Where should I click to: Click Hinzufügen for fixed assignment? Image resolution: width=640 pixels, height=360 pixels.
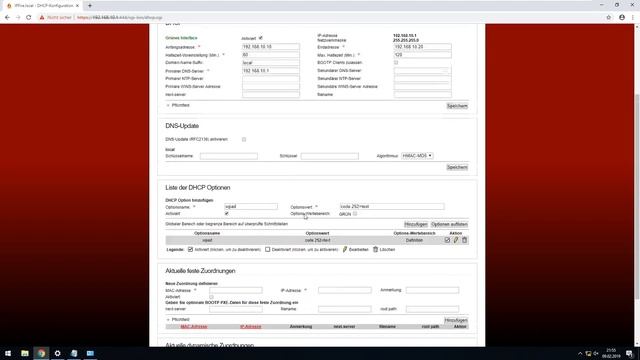pyautogui.click(x=456, y=320)
